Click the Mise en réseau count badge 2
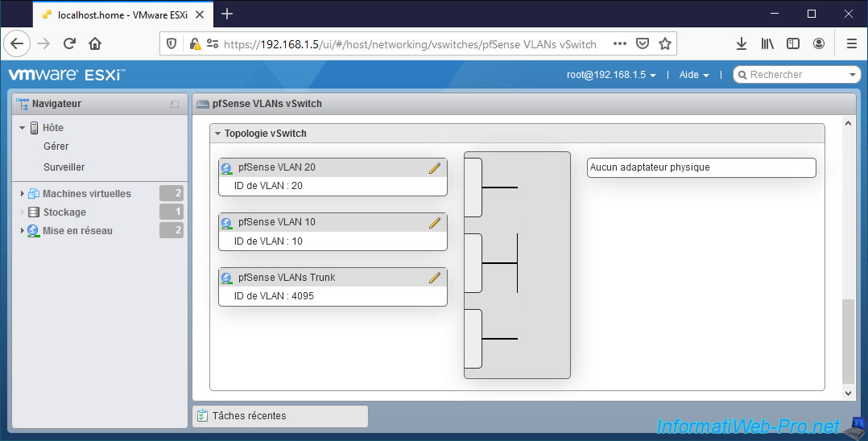This screenshot has height=441, width=868. click(x=172, y=229)
